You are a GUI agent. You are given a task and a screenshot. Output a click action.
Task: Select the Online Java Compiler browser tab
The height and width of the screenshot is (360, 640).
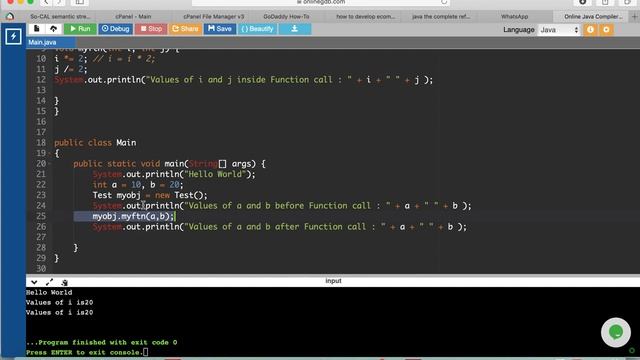(x=593, y=17)
